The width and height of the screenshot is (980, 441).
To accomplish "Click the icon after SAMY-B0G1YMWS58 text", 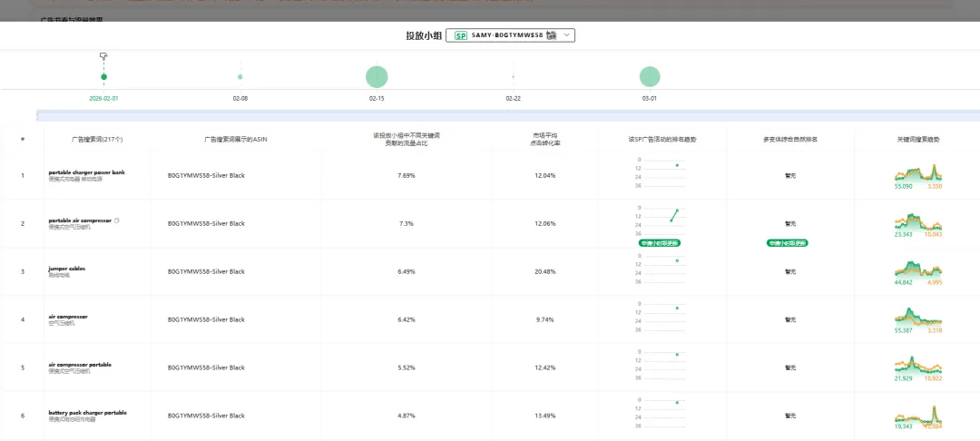I will coord(551,35).
